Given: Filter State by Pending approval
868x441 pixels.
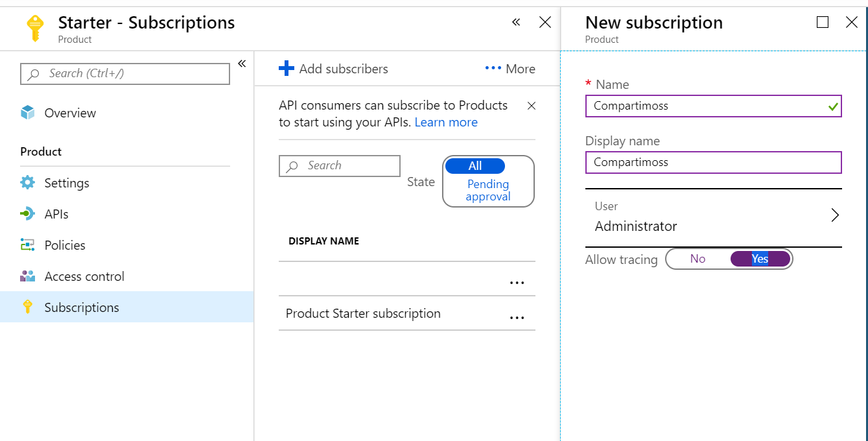Looking at the screenshot, I should [488, 191].
